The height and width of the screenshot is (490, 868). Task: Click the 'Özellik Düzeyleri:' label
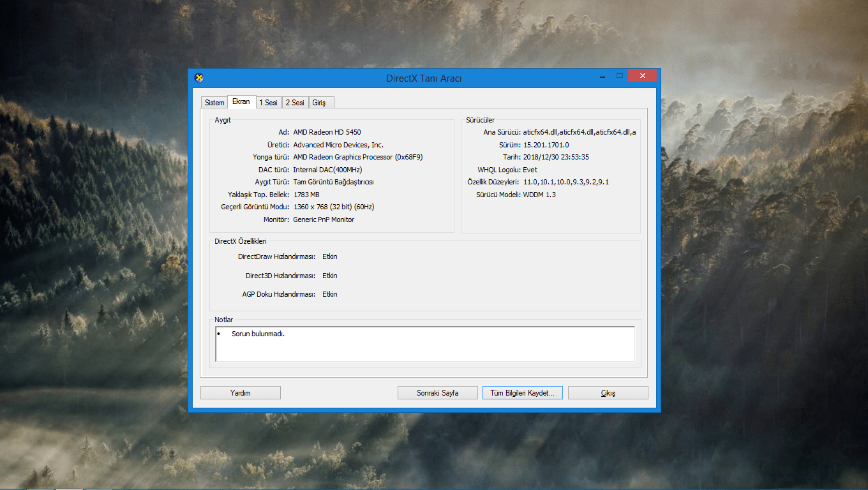click(493, 182)
